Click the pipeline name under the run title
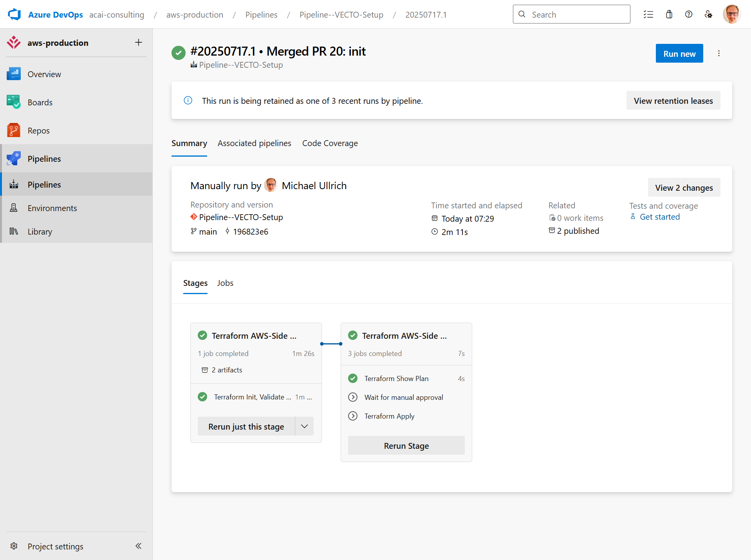This screenshot has width=751, height=560. coord(241,65)
